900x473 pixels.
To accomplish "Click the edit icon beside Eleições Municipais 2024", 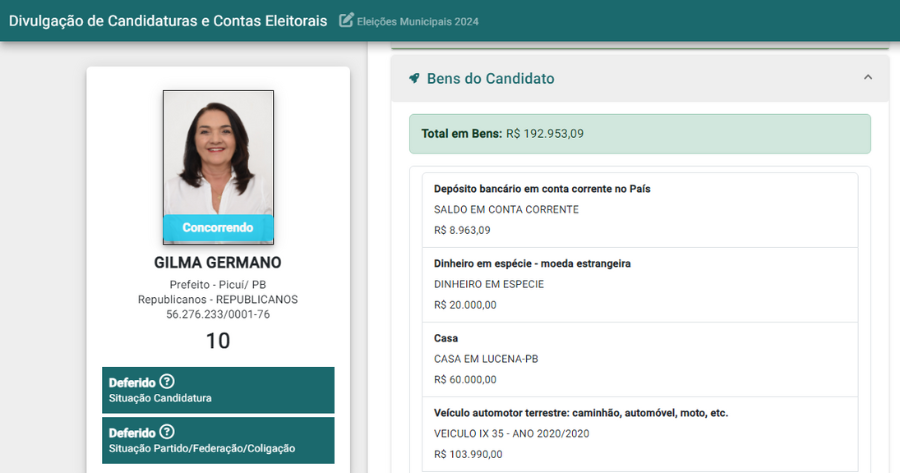I will coord(347,20).
